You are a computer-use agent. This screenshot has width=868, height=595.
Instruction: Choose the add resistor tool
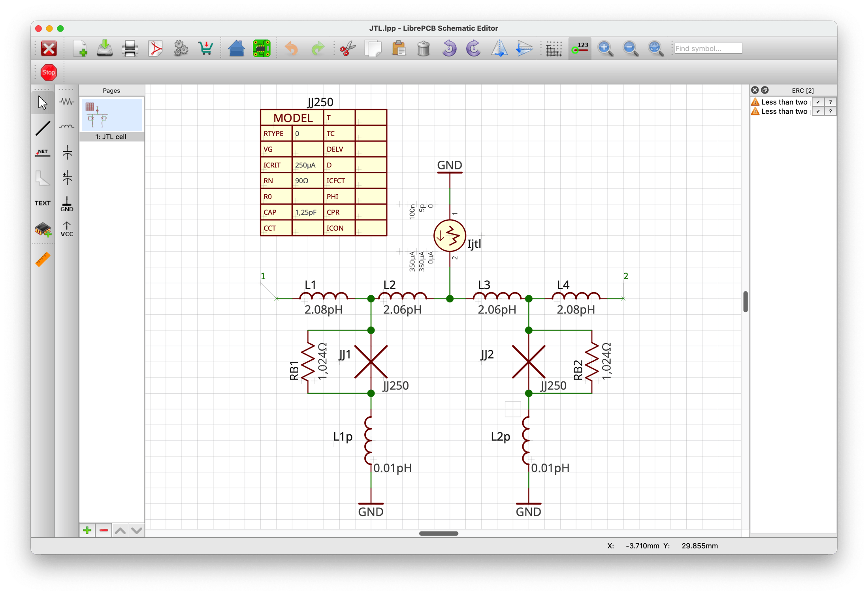(67, 102)
